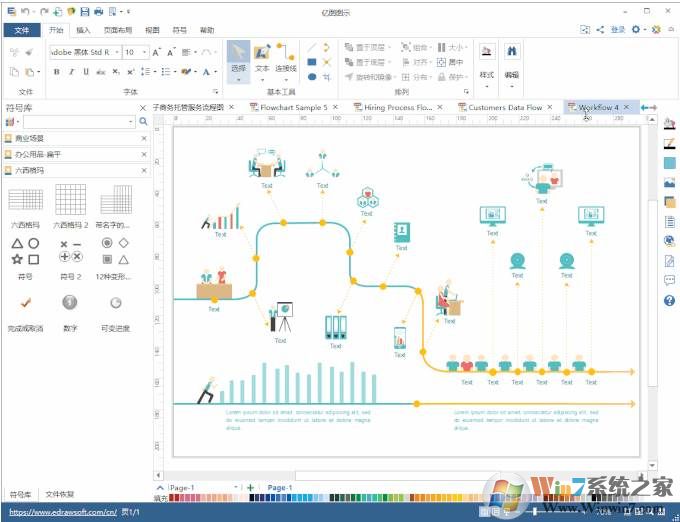
Task: Pick the dark navy swatch in the color palette
Action: coord(252,498)
